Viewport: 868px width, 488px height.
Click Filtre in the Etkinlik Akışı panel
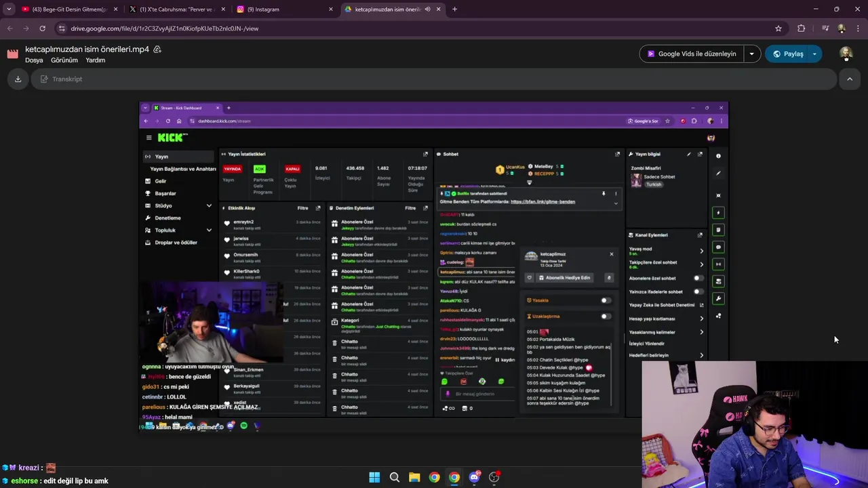click(303, 208)
